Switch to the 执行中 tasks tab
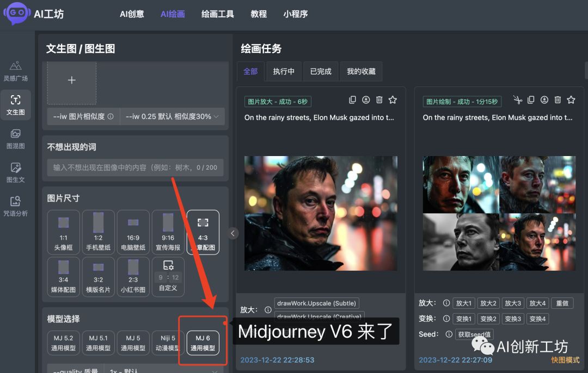The image size is (588, 373). pos(284,71)
